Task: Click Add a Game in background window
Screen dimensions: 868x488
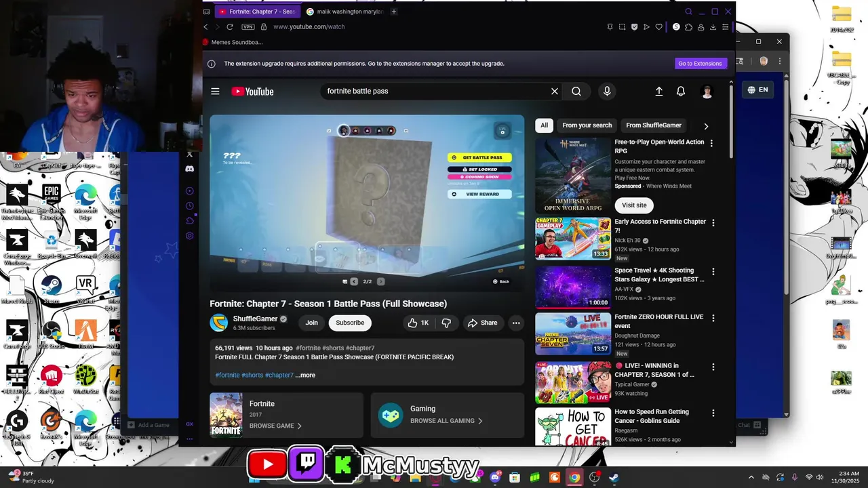Action: pyautogui.click(x=149, y=425)
